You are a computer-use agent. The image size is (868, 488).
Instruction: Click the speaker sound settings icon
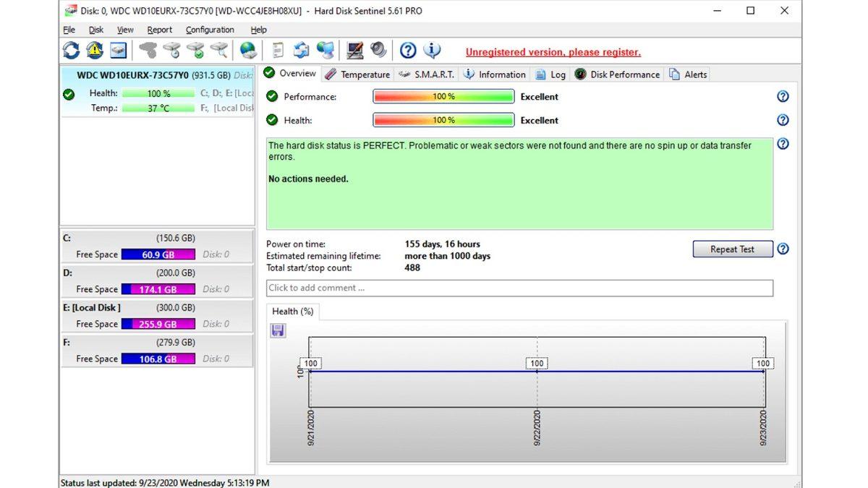pos(378,51)
